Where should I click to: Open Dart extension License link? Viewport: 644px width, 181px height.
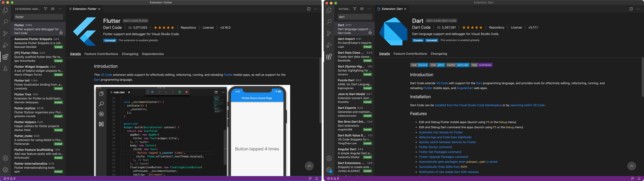[516, 27]
